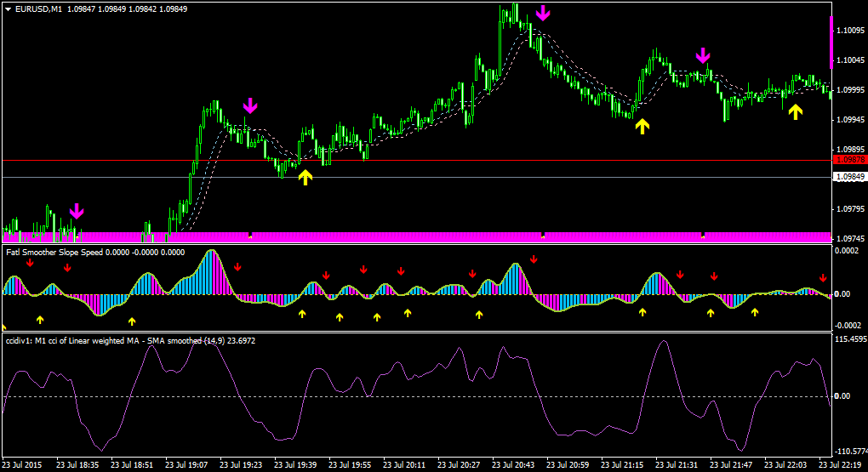Select the grey bid price line at 1.09849

click(417, 177)
